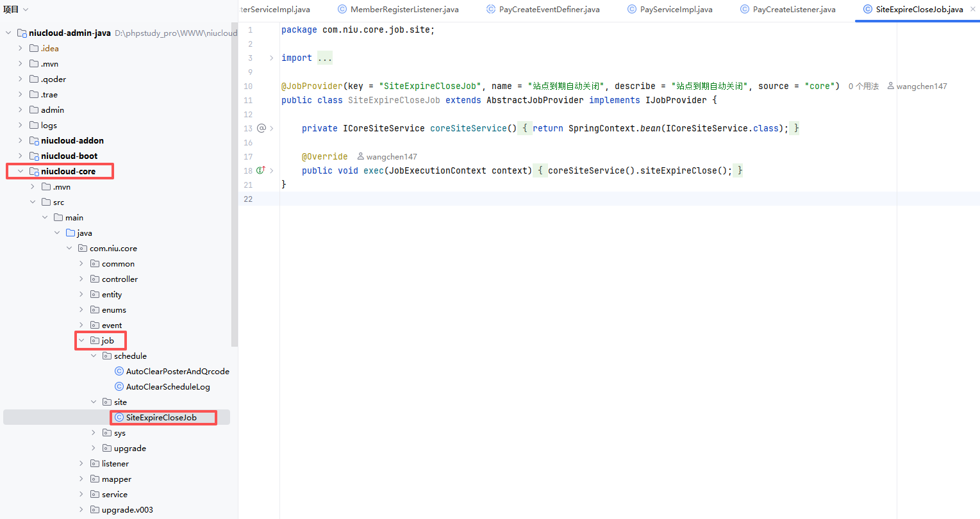Collapse the job package chevron
The width and height of the screenshot is (980, 519).
(x=81, y=341)
